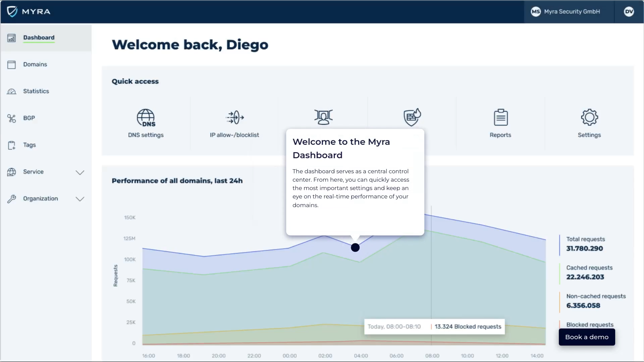The width and height of the screenshot is (644, 362).
Task: Open IP allow-/blocklist
Action: pyautogui.click(x=234, y=123)
